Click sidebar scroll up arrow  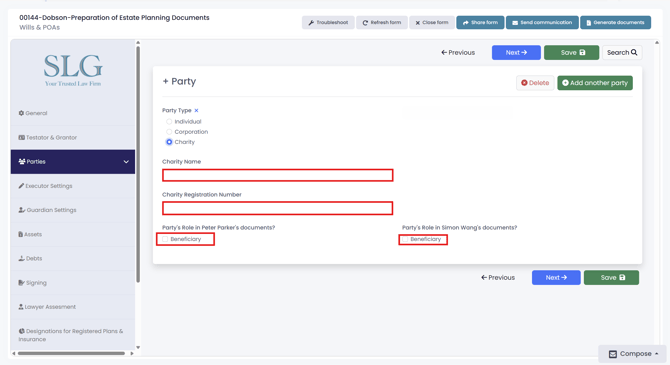coord(138,43)
